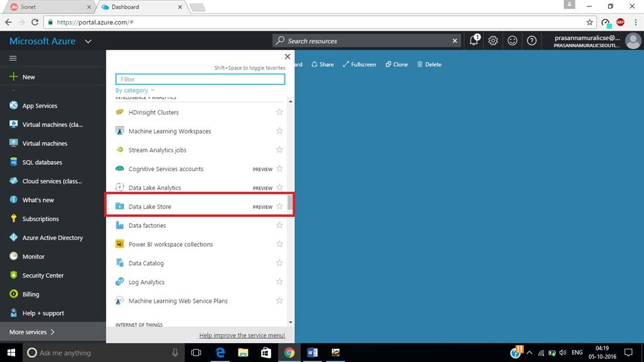Favorite Data Lake Store with star
Viewport: 644px width, 362px height.
279,206
